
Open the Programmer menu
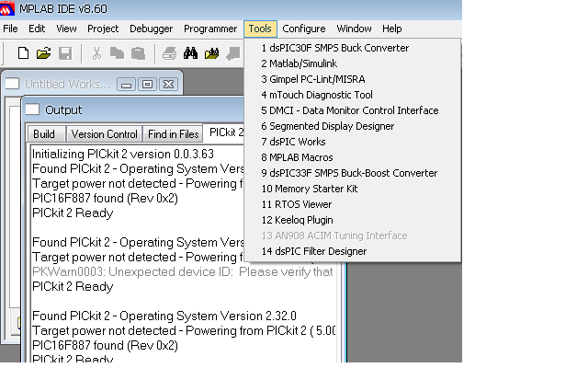tap(210, 29)
